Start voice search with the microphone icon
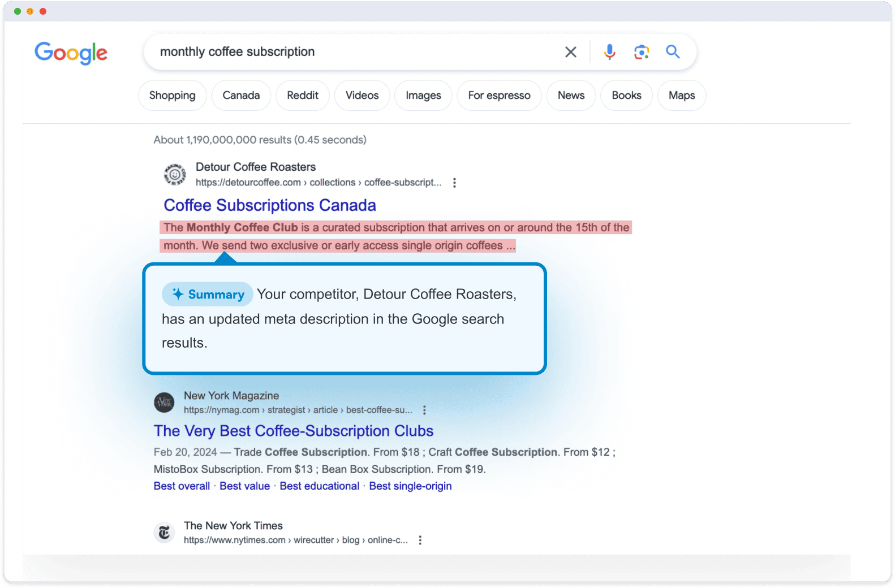Image resolution: width=895 pixels, height=588 pixels. coord(609,52)
